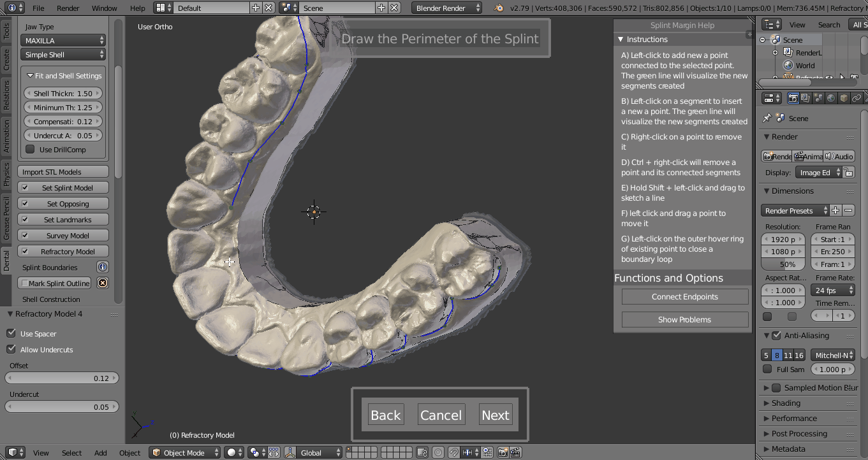Open the Outliner editor type selector

click(772, 24)
